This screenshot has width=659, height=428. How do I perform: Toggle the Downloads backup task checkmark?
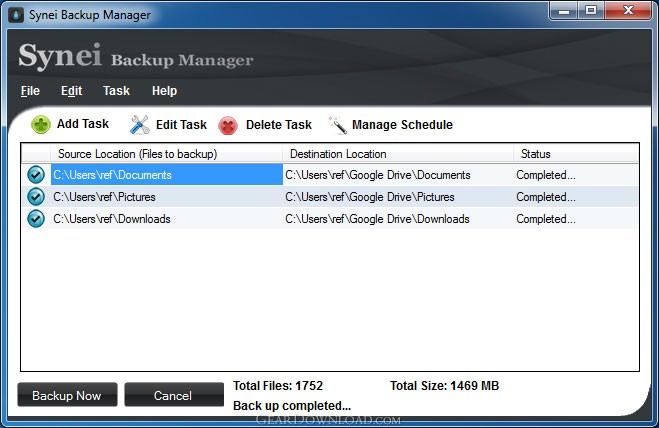pos(36,219)
